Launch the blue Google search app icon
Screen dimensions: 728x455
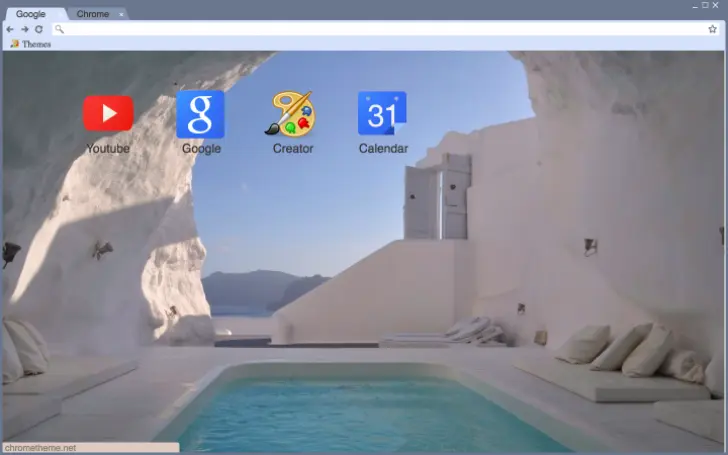200,114
